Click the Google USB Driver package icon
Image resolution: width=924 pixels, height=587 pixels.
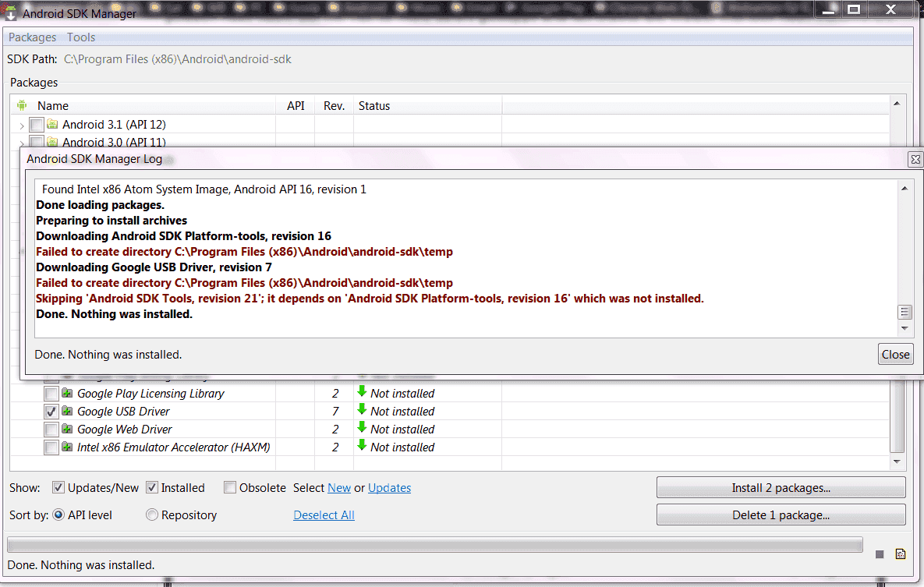[67, 411]
